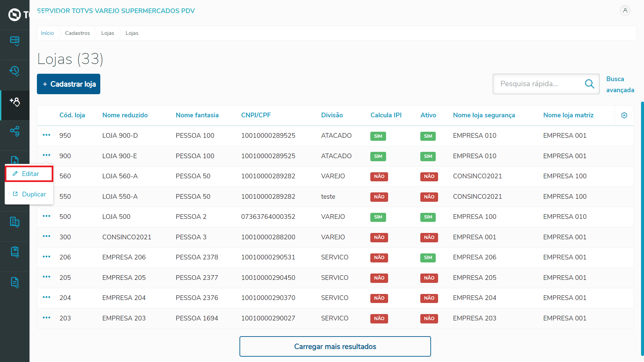Click the history clock sidebar icon

(15, 71)
